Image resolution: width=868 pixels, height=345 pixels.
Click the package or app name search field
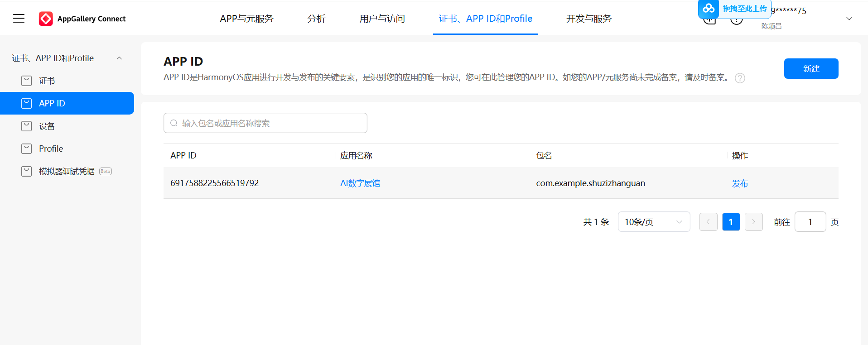click(x=272, y=123)
